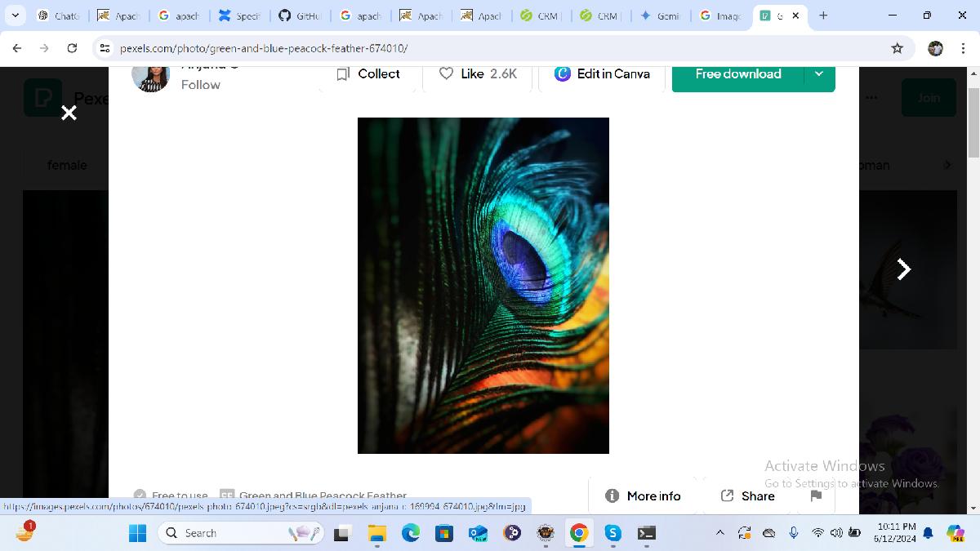This screenshot has height=551, width=980.
Task: Open OneDrive cloud tray icon
Action: (x=768, y=533)
